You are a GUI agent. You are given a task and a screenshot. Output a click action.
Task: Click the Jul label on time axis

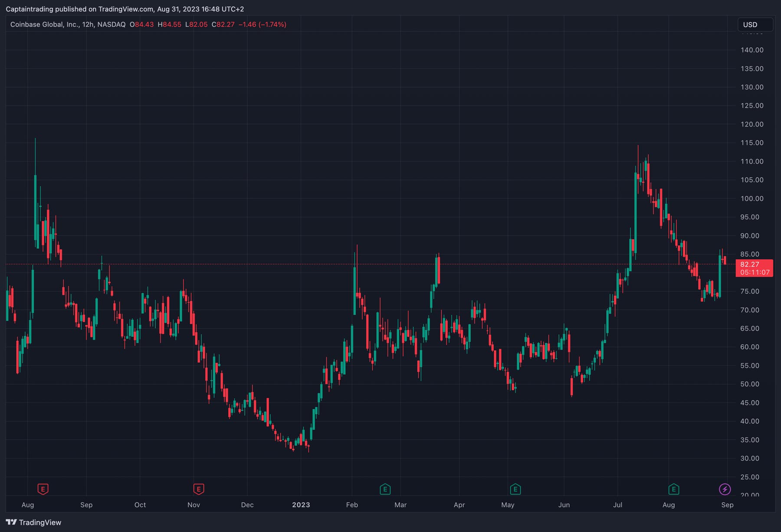click(x=617, y=505)
